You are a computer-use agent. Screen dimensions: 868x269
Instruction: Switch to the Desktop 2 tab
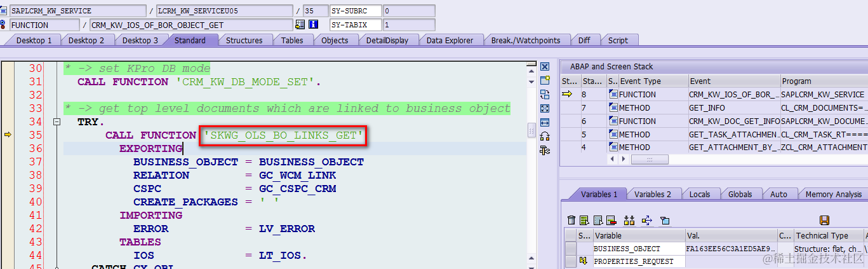(87, 40)
